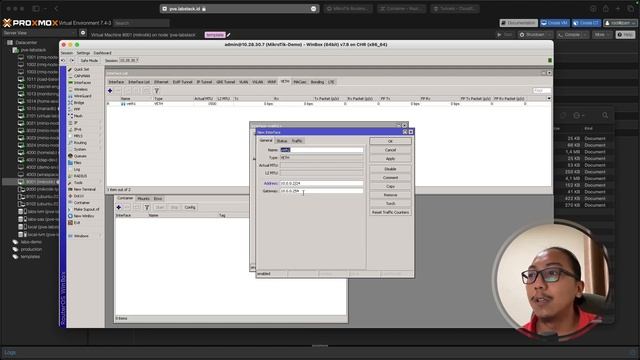Screen dimensions: 640x360
Task: Open Quick Set in WinBox sidebar
Action: point(81,69)
